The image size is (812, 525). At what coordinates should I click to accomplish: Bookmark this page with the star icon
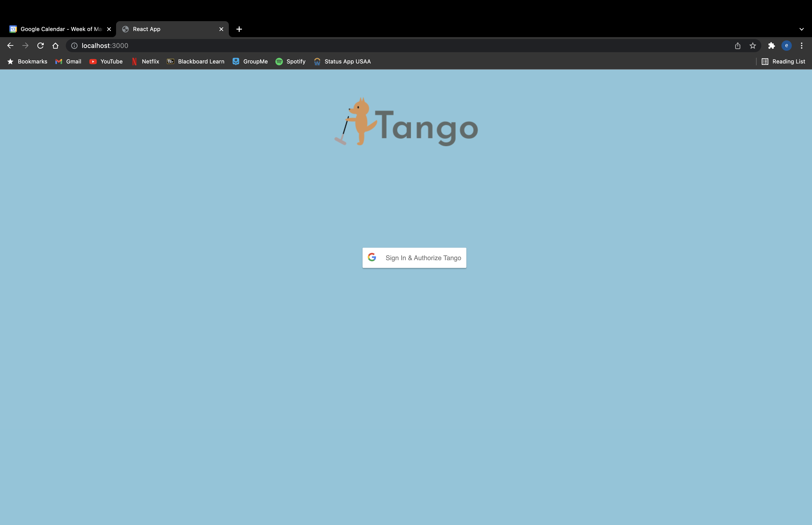point(753,46)
